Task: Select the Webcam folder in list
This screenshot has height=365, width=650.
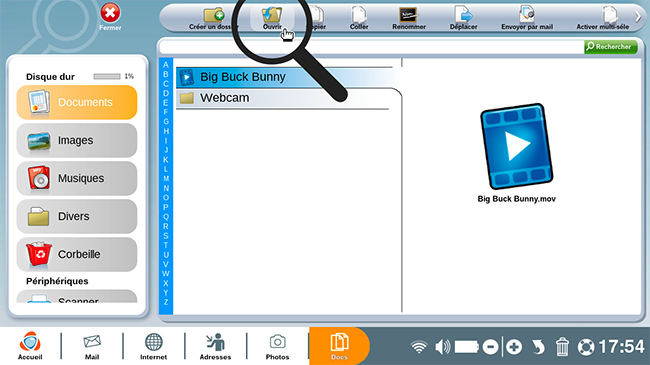Action: (x=283, y=98)
